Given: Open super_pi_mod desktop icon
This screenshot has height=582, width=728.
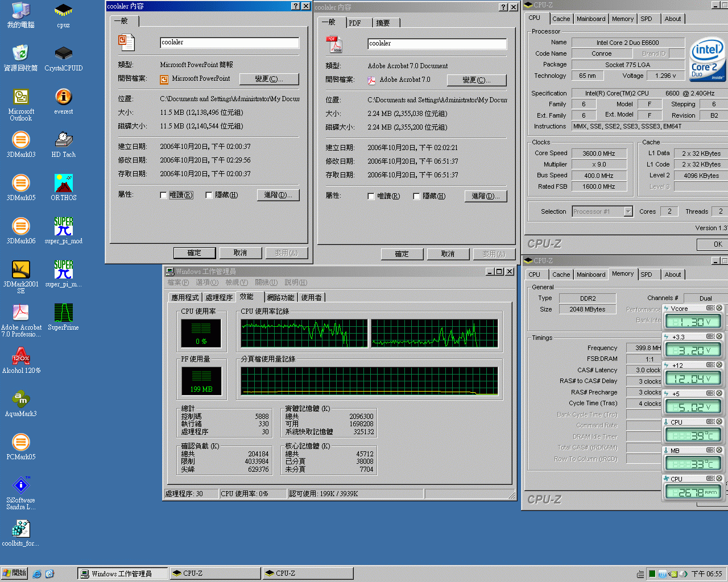Looking at the screenshot, I should click(63, 231).
